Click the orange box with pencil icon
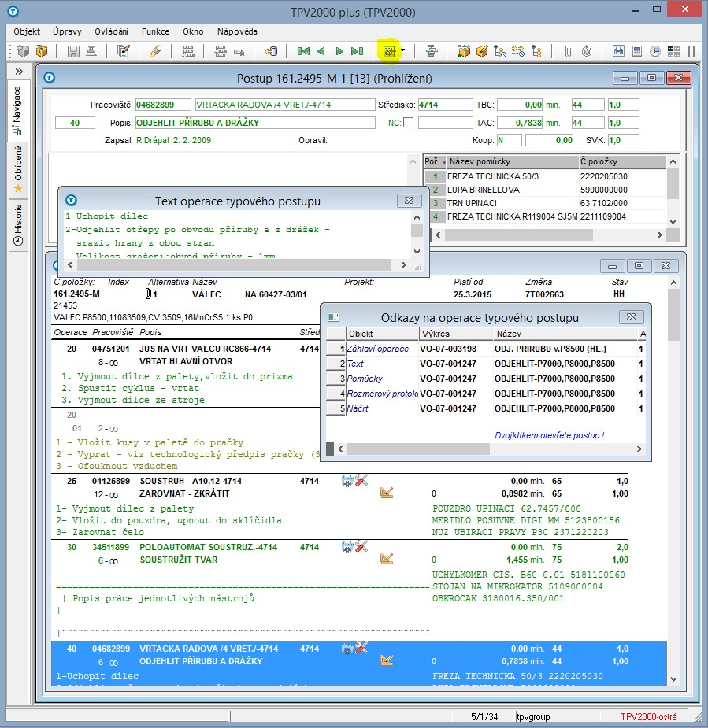Screen dimensions: 708x728 coord(482,51)
